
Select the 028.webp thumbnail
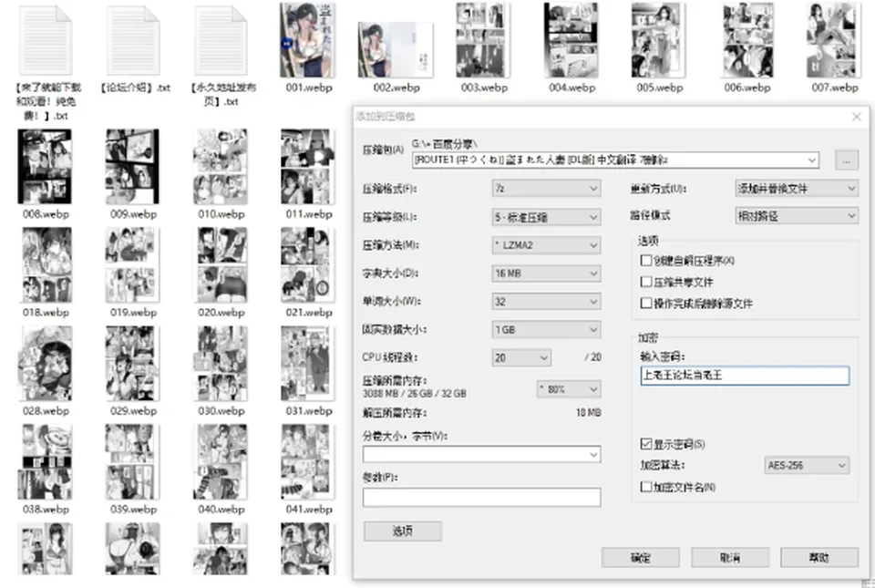pyautogui.click(x=46, y=363)
